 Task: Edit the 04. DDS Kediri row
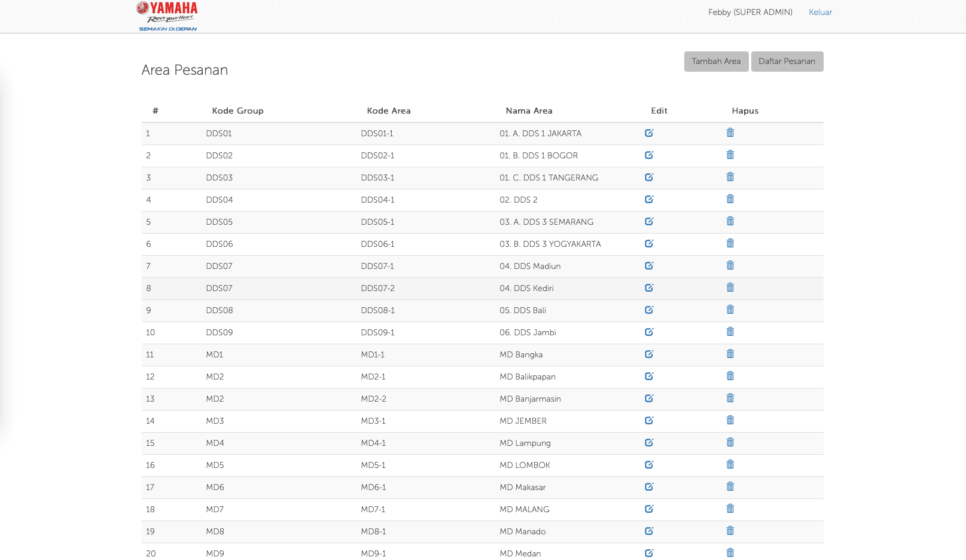[x=649, y=287]
